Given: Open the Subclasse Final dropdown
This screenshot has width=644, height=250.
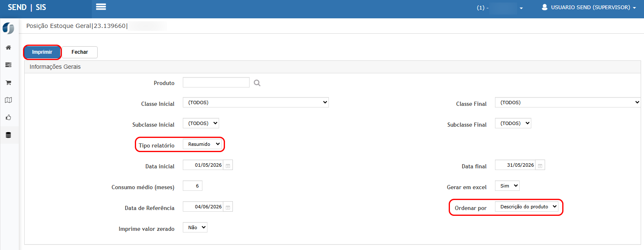Looking at the screenshot, I should (513, 123).
